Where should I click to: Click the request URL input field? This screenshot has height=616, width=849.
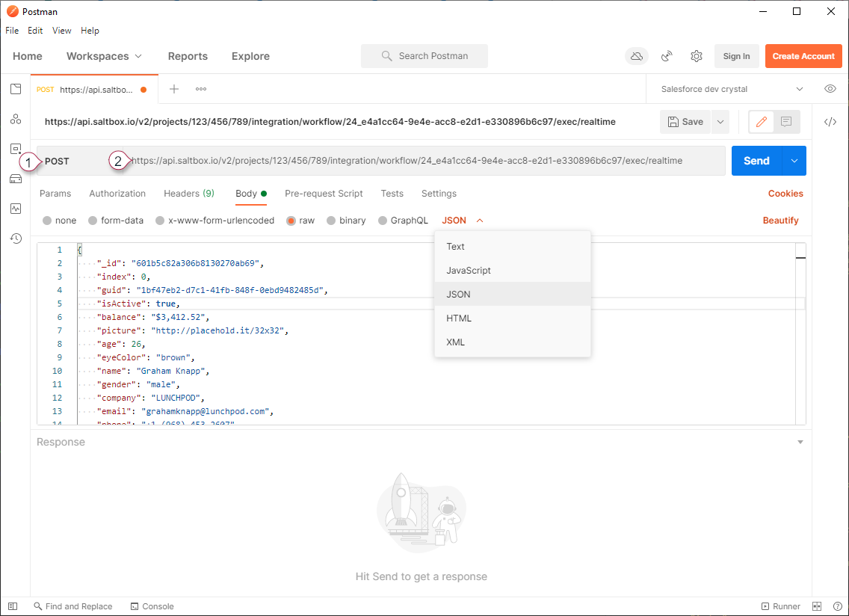tap(424, 161)
